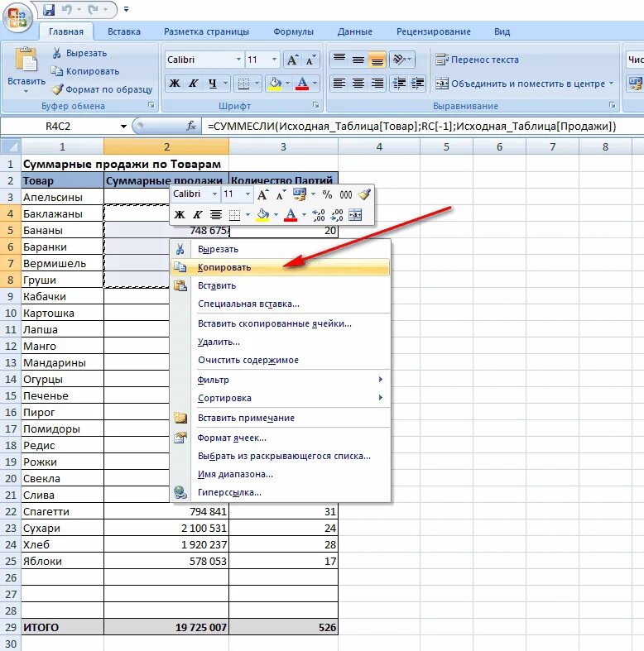
Task: Toggle Wrap Text (Перенос текста)
Action: tap(477, 60)
